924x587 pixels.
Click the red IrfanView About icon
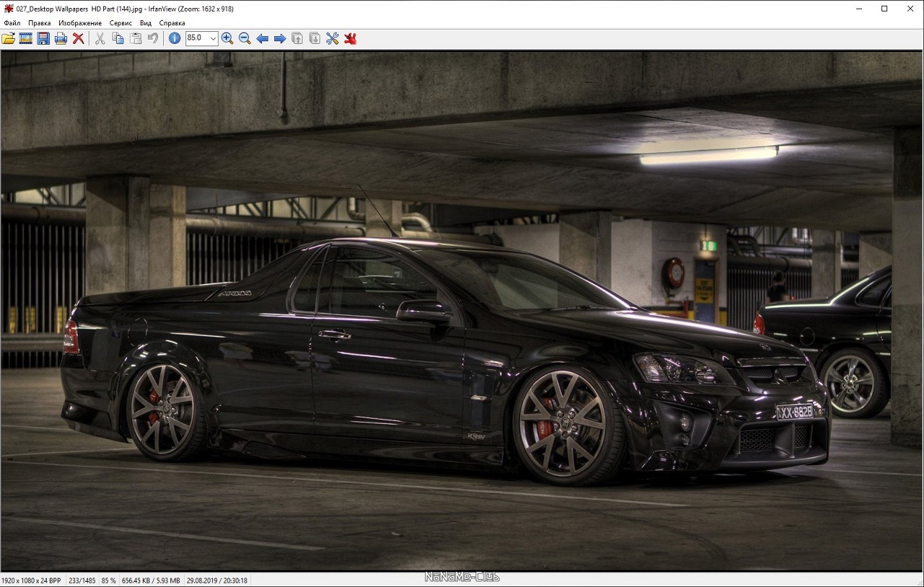(x=350, y=39)
